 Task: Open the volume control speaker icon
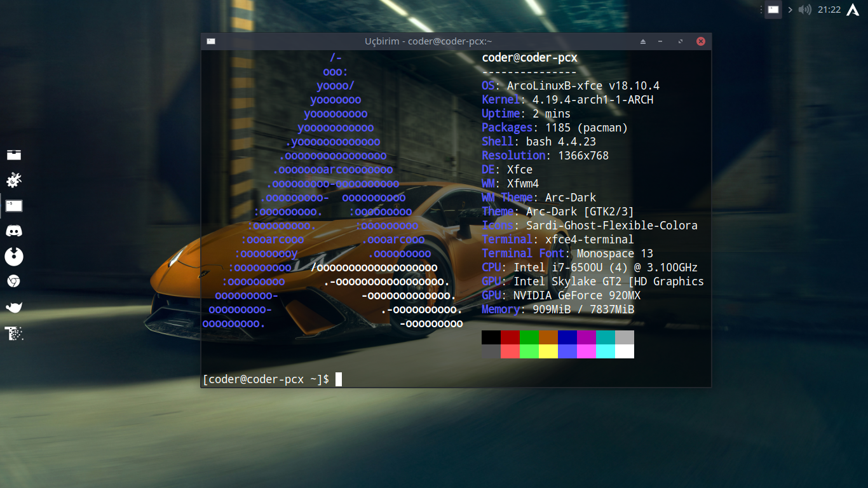coord(805,10)
